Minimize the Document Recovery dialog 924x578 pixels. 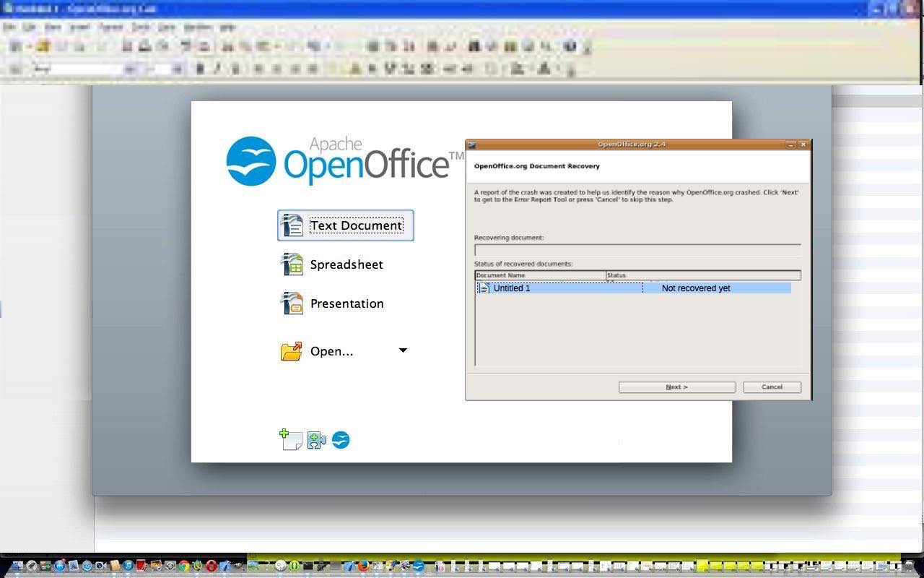click(x=791, y=144)
